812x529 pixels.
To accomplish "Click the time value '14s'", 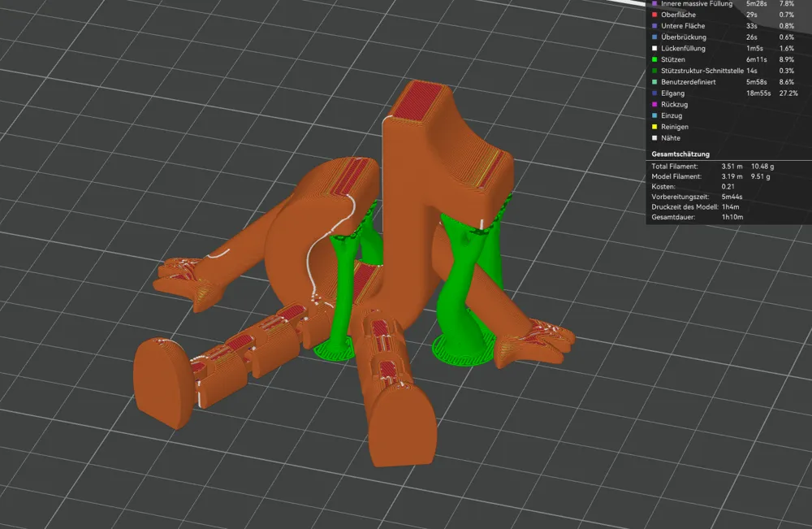I will pos(751,71).
